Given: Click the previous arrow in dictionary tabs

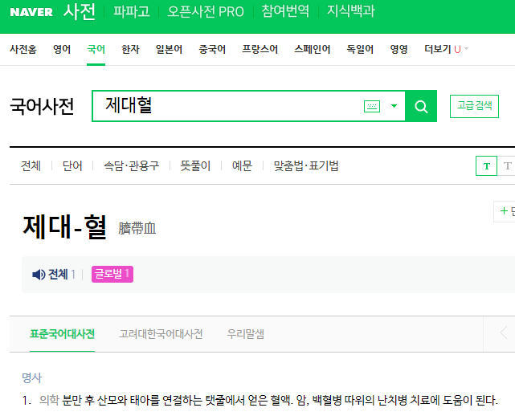Looking at the screenshot, I should (504, 333).
